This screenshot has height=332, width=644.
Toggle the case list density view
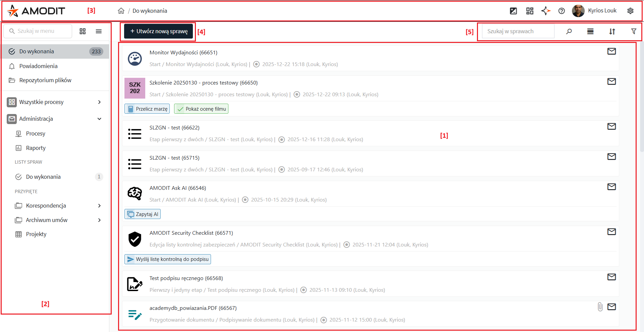(590, 31)
